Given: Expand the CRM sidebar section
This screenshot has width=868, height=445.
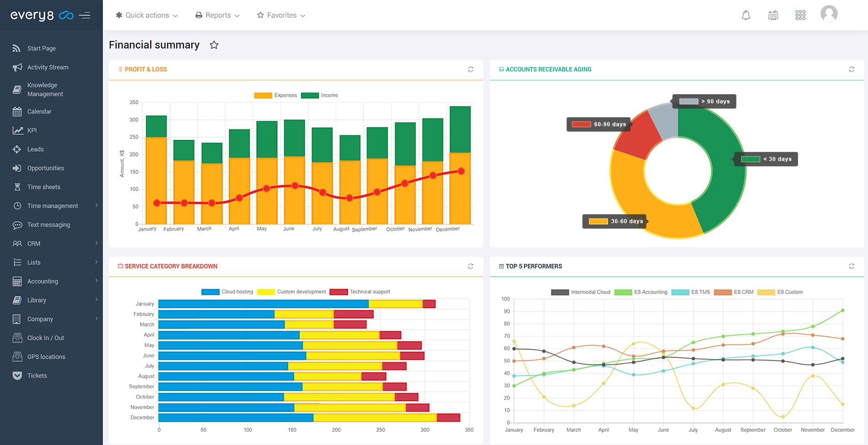Looking at the screenshot, I should pos(34,243).
